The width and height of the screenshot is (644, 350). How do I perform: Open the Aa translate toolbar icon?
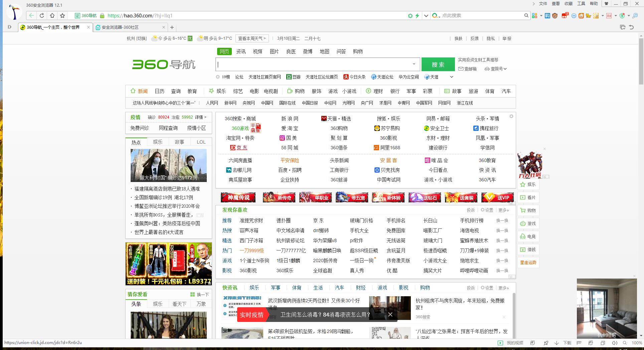[609, 16]
